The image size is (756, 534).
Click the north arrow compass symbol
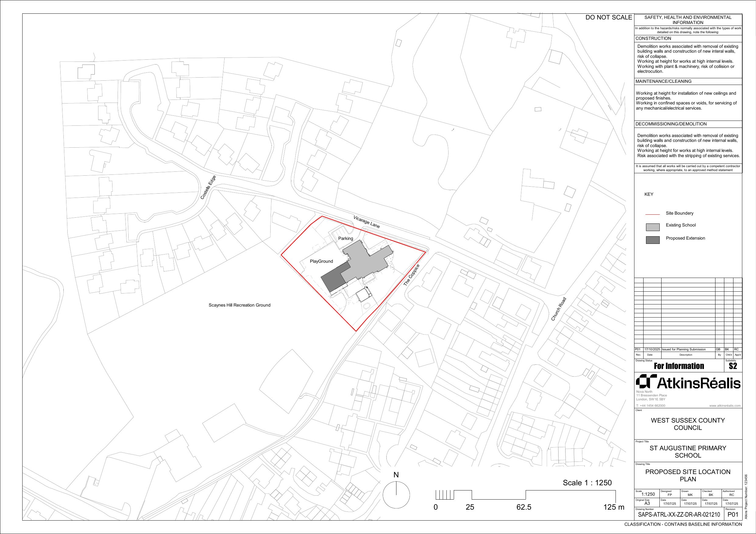pyautogui.click(x=396, y=494)
